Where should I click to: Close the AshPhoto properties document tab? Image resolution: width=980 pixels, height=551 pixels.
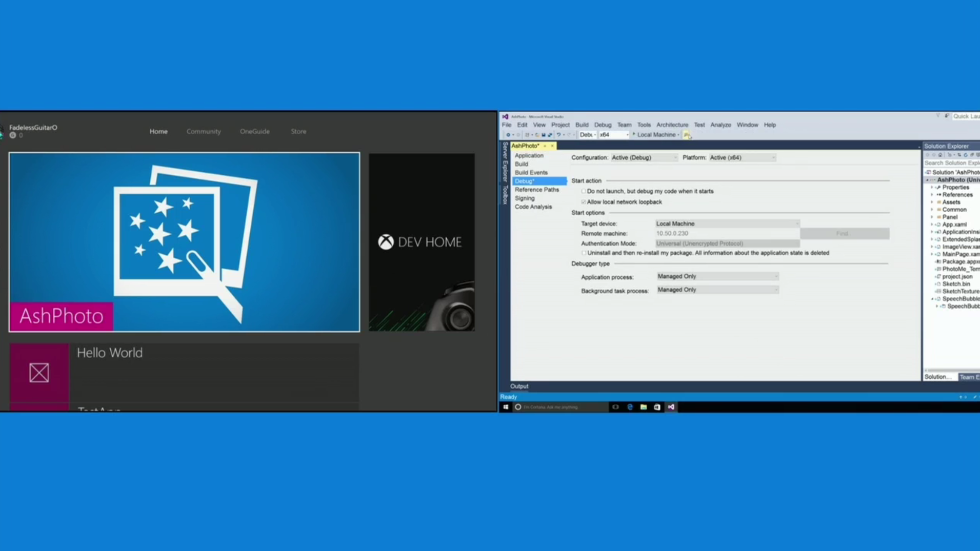(x=552, y=146)
